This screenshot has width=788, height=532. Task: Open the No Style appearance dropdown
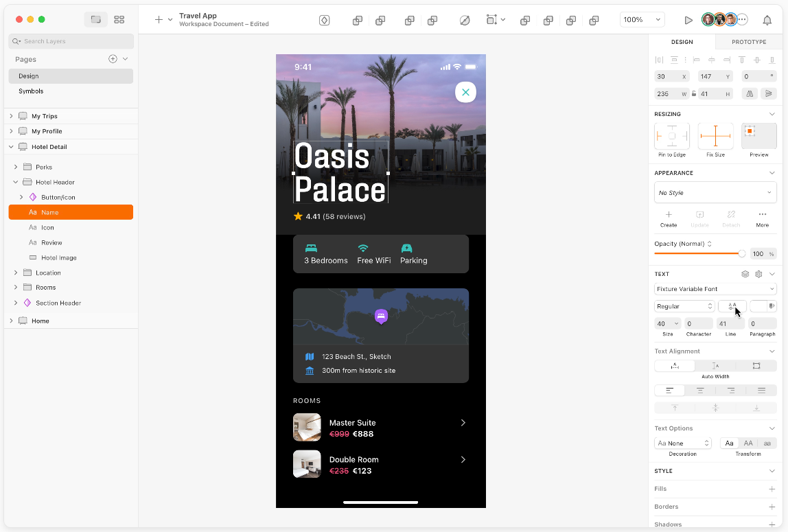point(715,192)
